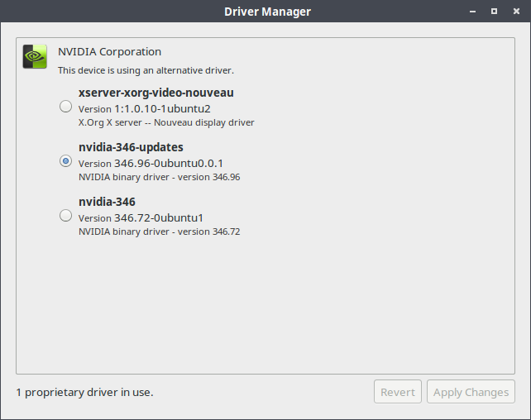Click the Apply Changes button
531x420 pixels.
pos(471,392)
